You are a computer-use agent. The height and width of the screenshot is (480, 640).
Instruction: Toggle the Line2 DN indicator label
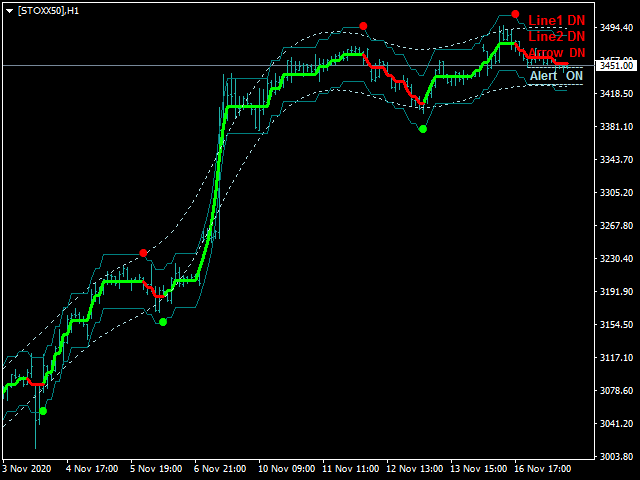click(x=556, y=37)
